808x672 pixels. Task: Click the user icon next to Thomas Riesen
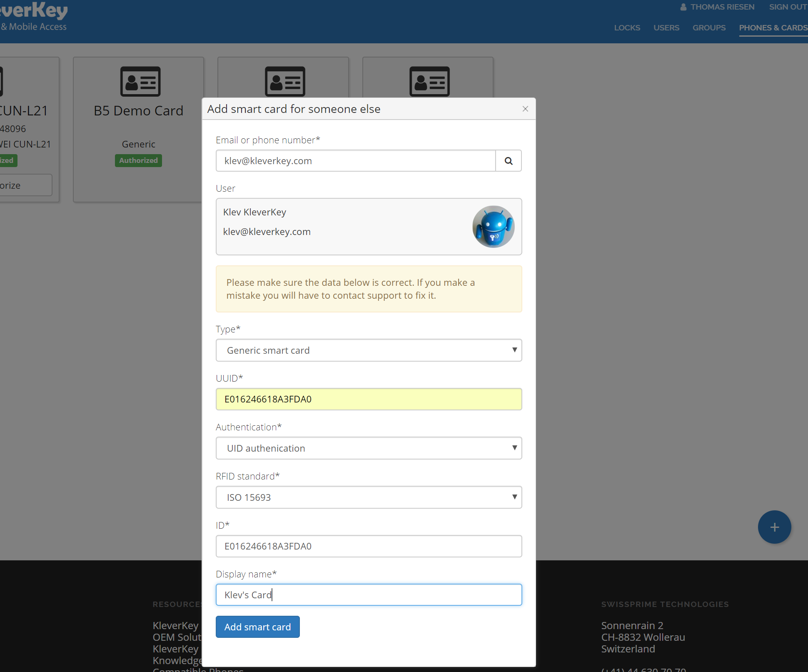coord(683,7)
